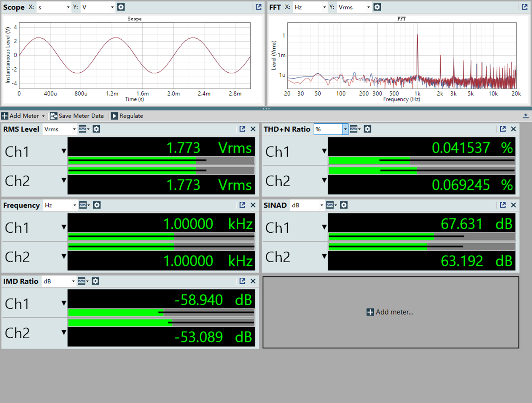
Task: Click download arrow icon at toolbar right
Action: [525, 116]
